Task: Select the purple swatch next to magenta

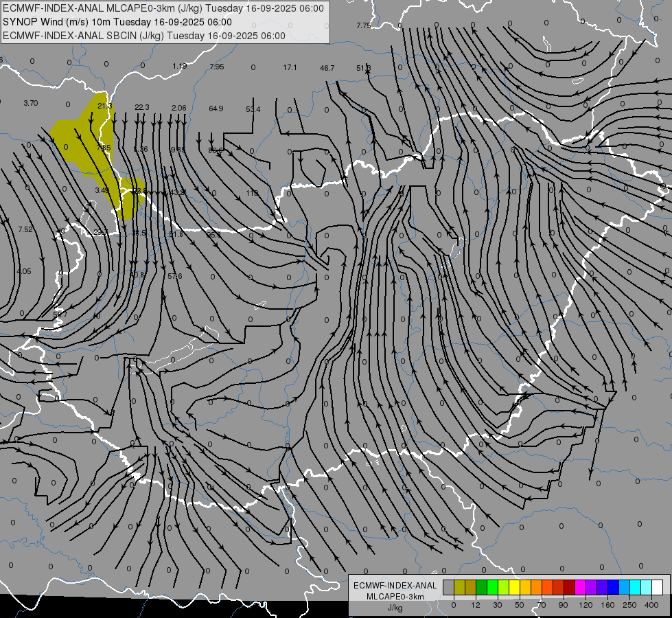Action: (x=592, y=587)
